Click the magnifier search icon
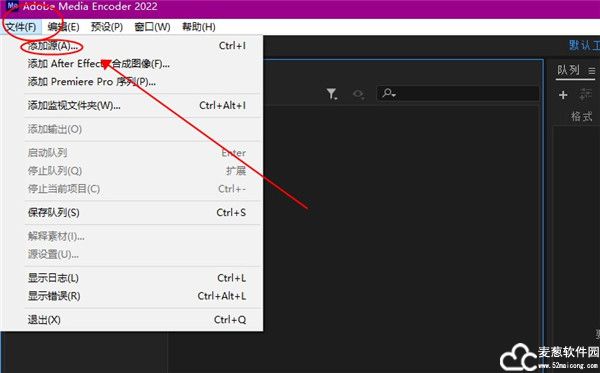 click(x=389, y=93)
